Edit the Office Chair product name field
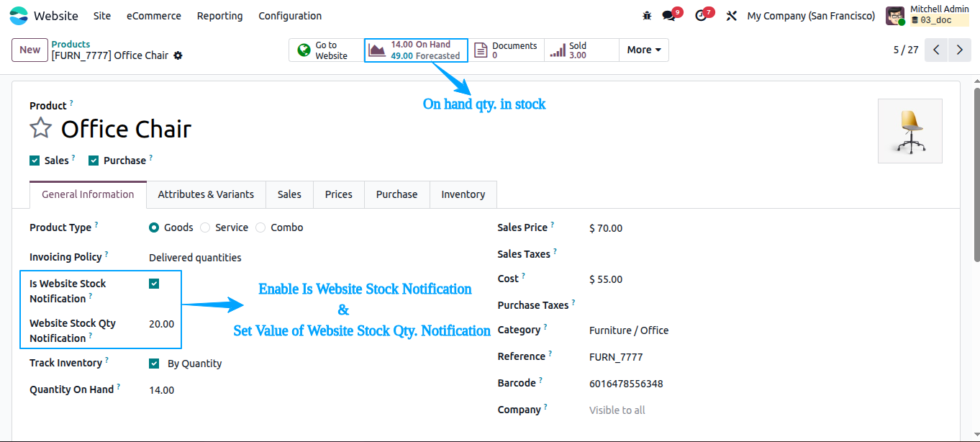 click(126, 129)
